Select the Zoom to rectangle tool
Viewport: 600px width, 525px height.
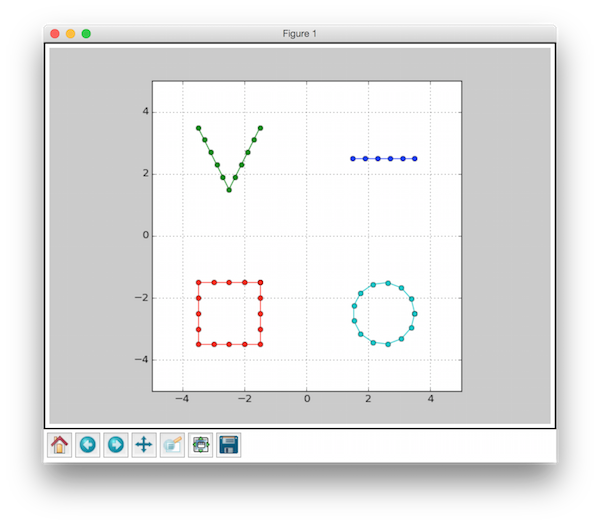click(x=172, y=445)
